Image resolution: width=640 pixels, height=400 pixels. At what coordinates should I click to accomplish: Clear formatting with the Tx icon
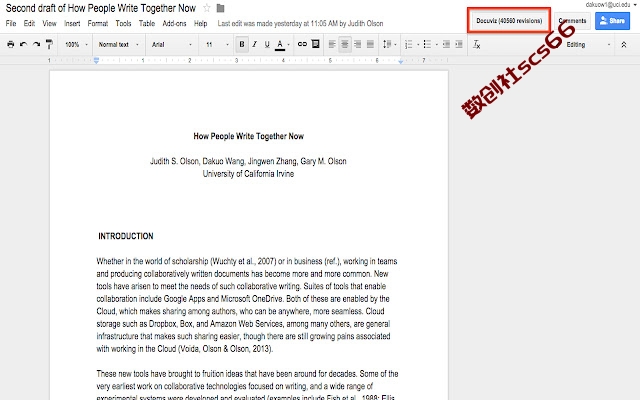point(476,44)
